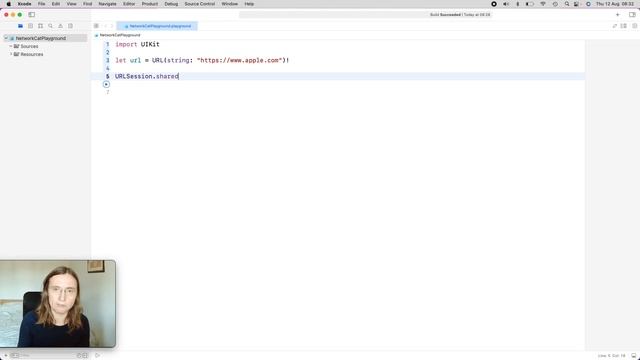640x360 pixels.
Task: Open Control Center in menu bar
Action: tap(576, 4)
